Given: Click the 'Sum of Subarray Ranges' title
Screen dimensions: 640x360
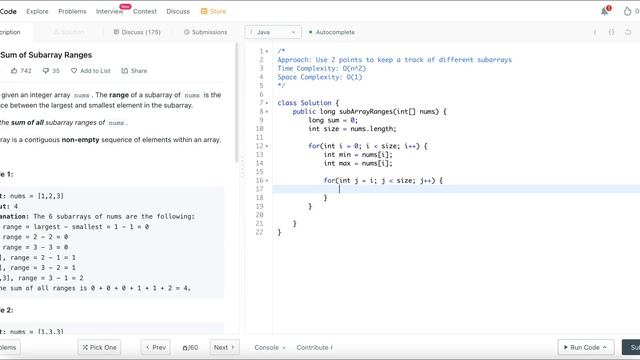Looking at the screenshot, I should pos(46,55).
